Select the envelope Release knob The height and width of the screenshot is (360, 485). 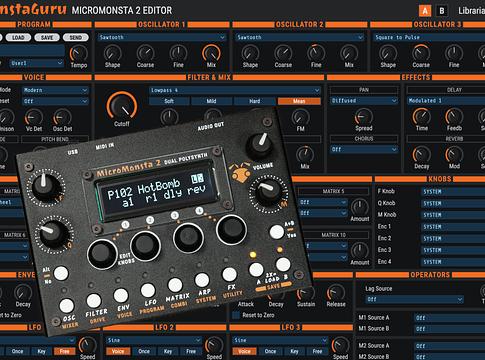[x=336, y=293]
